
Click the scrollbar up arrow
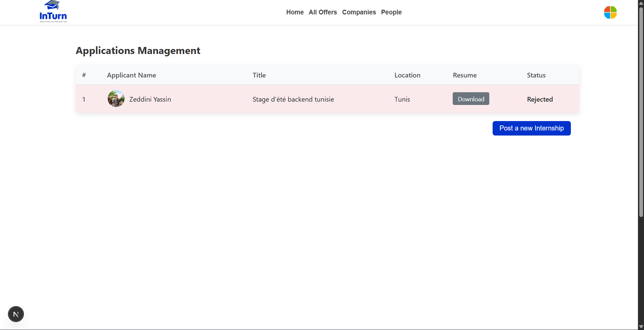(x=641, y=3)
